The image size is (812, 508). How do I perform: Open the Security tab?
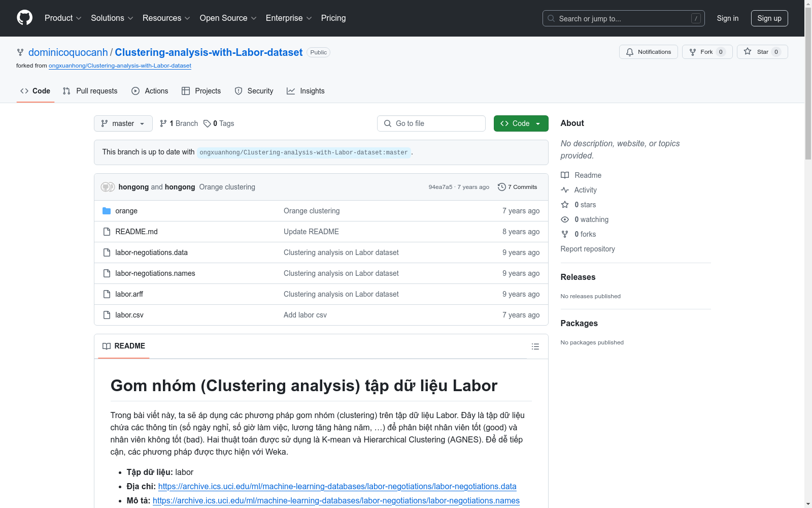coord(254,91)
